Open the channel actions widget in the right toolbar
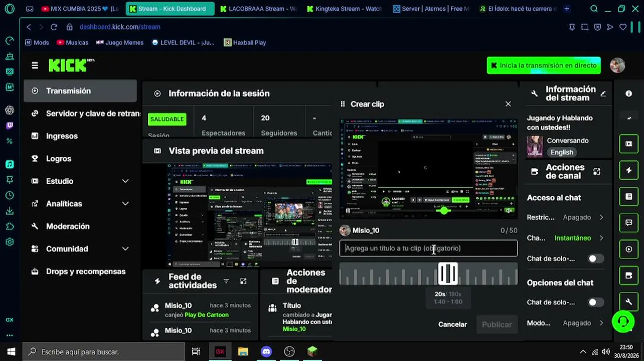This screenshot has width=644, height=361. pyautogui.click(x=629, y=275)
